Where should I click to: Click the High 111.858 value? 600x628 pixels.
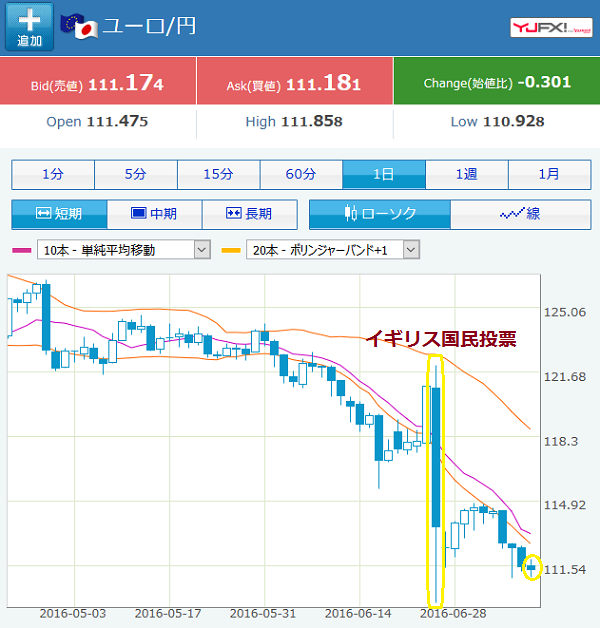(x=294, y=122)
